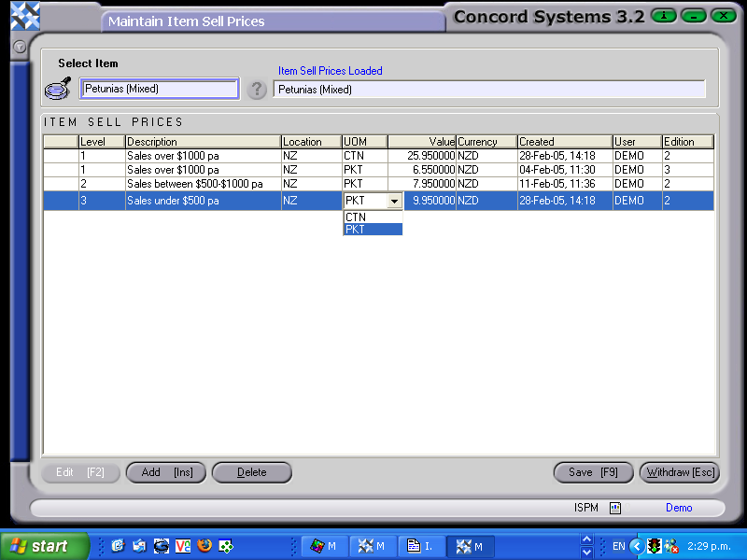
Task: Open the UOM dropdown arrow
Action: (x=394, y=201)
